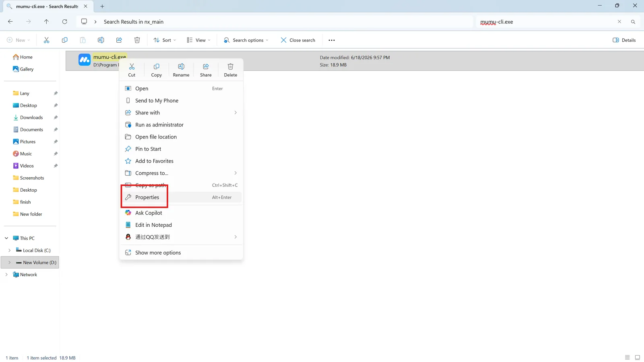Click Share icon in context menu
This screenshot has height=362, width=644.
[x=206, y=70]
